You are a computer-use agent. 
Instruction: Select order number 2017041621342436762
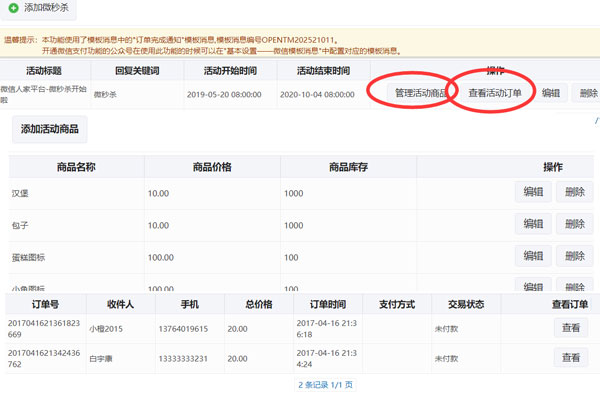(44, 359)
